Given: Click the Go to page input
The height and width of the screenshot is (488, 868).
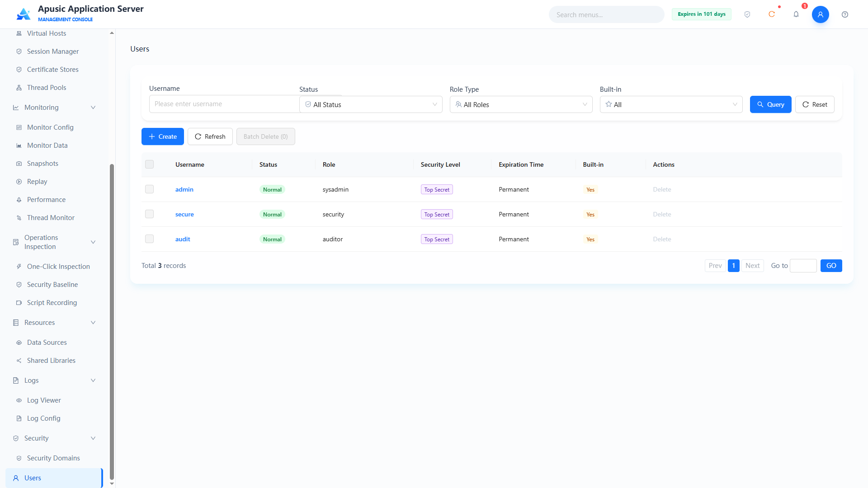Looking at the screenshot, I should pos(803,266).
